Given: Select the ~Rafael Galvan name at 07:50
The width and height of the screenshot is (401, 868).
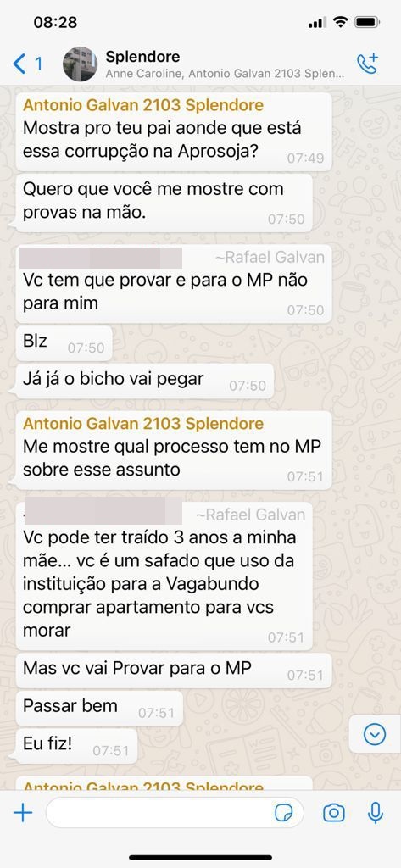Looking at the screenshot, I should [270, 258].
